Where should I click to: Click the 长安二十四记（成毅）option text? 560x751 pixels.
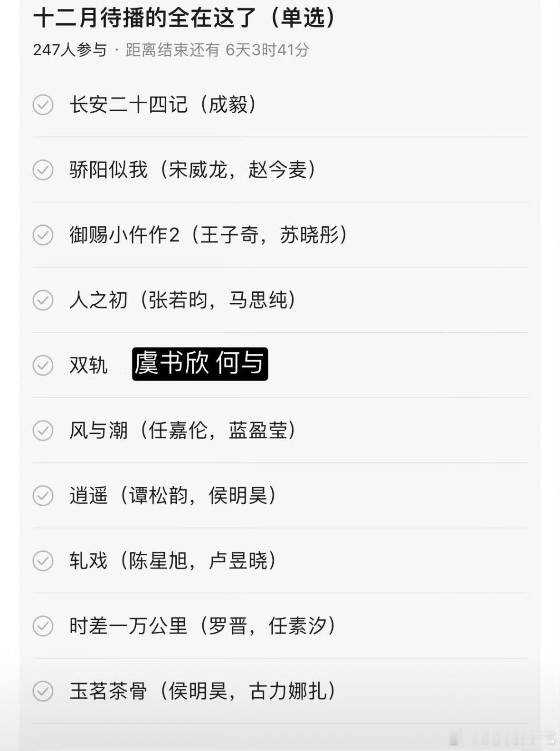[163, 105]
